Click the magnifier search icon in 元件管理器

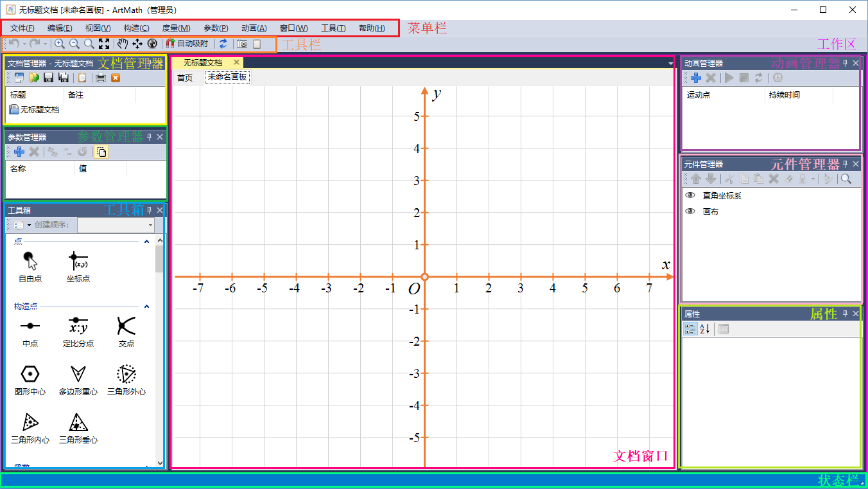tap(846, 179)
